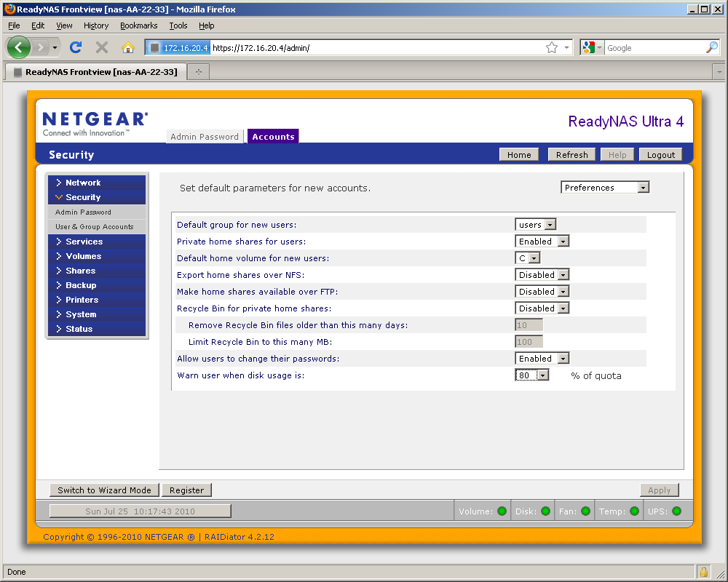Open the address bar history dropdown

click(566, 47)
